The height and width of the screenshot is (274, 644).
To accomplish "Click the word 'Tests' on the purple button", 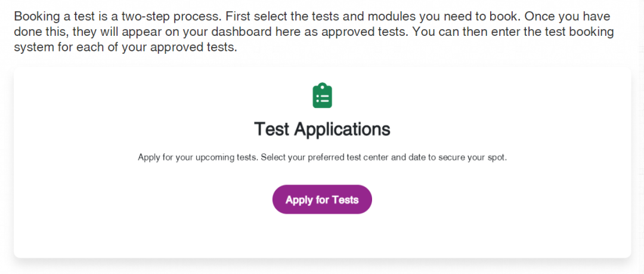I will tap(345, 200).
